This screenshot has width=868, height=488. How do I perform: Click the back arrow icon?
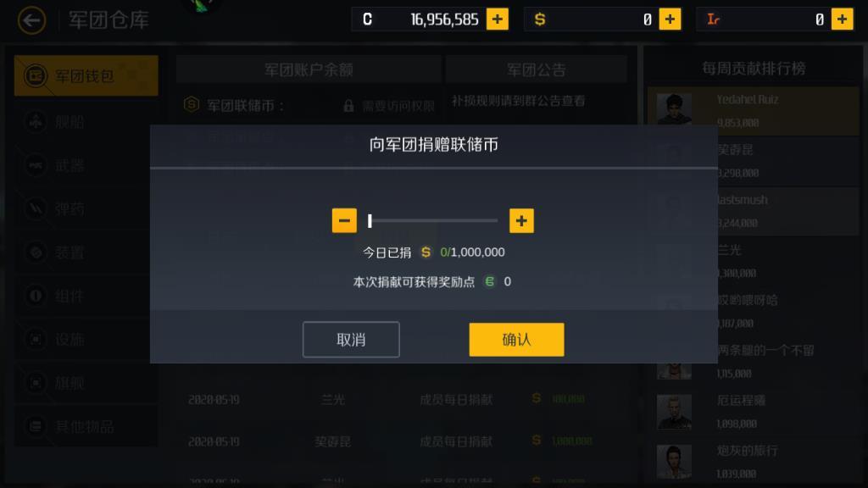click(x=31, y=20)
